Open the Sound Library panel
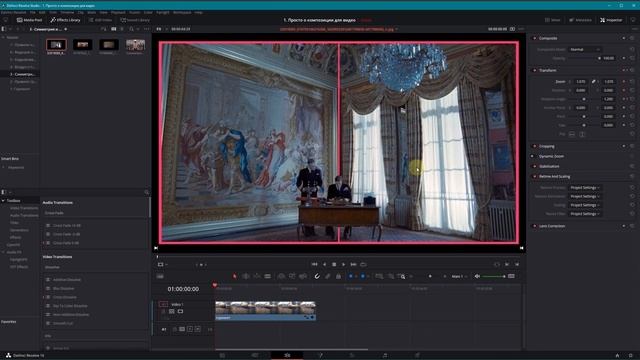 (135, 20)
